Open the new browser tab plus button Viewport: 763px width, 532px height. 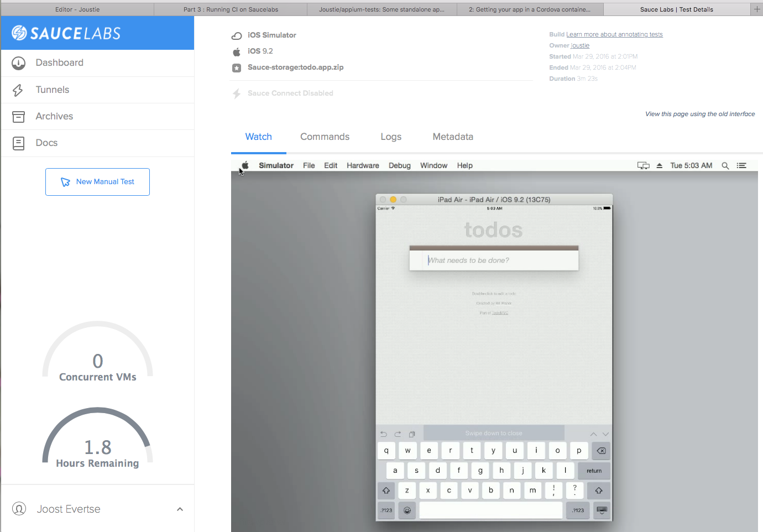[757, 9]
